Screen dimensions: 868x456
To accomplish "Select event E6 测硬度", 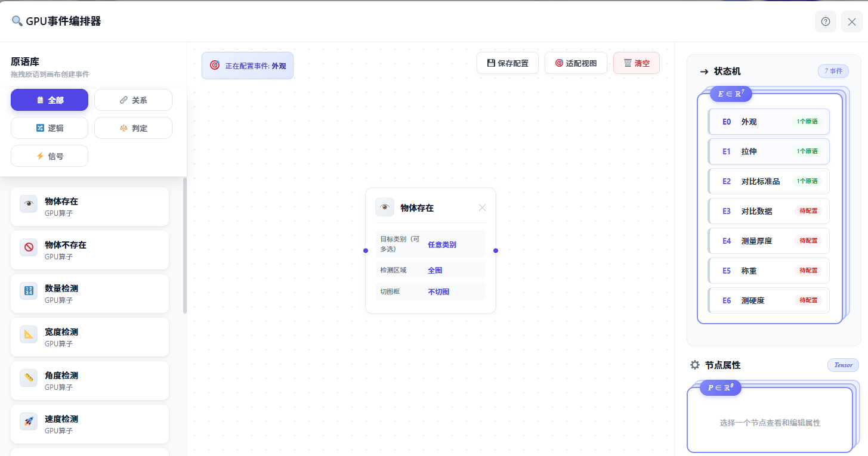I will [x=768, y=300].
